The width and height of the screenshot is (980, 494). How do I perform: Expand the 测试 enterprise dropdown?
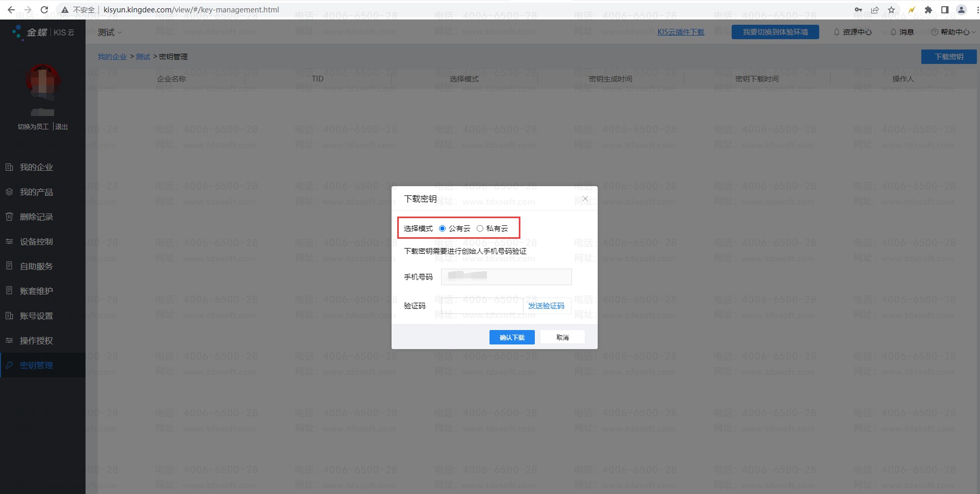coord(110,32)
